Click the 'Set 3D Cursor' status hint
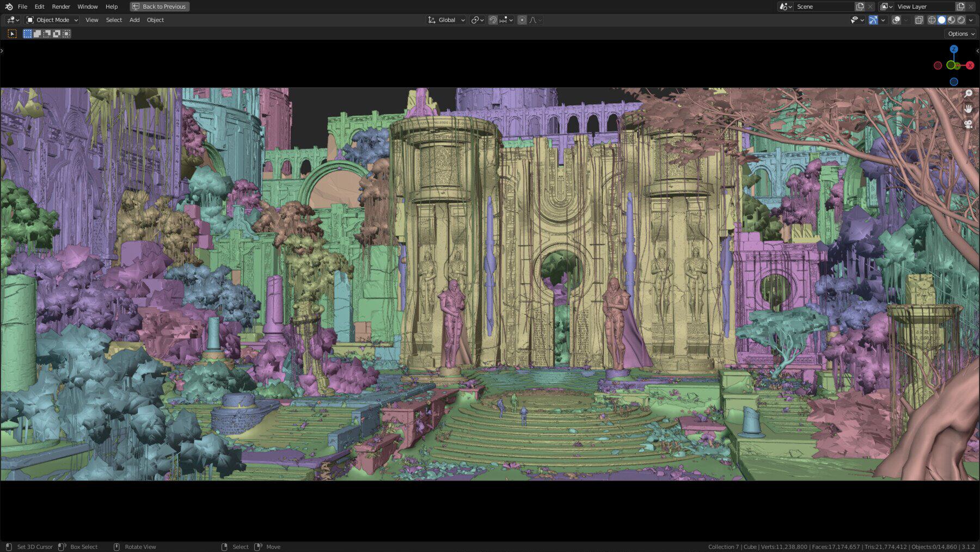980x552 pixels. (x=35, y=547)
